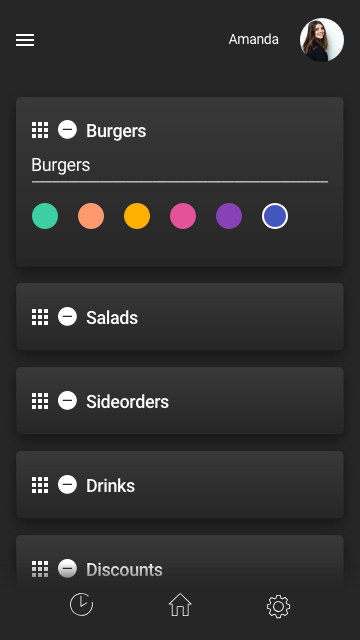
Task: Select the orange-peach color swatch
Action: point(91,216)
